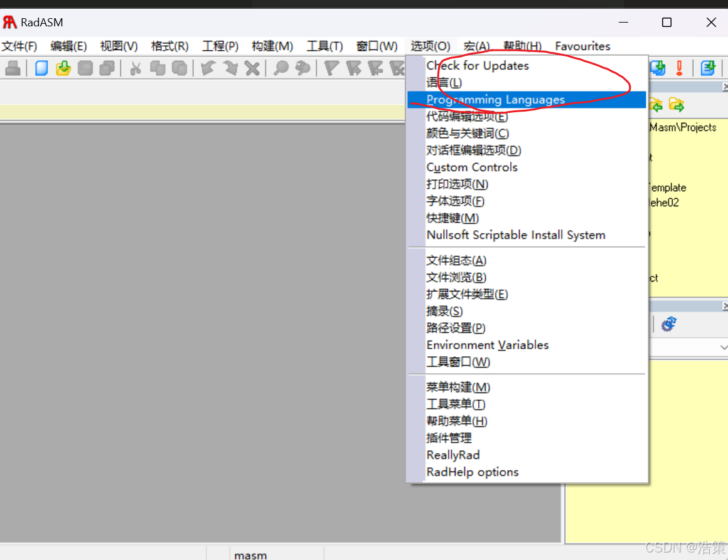728x560 pixels.
Task: Open the 编辑(E) menu
Action: click(x=68, y=46)
